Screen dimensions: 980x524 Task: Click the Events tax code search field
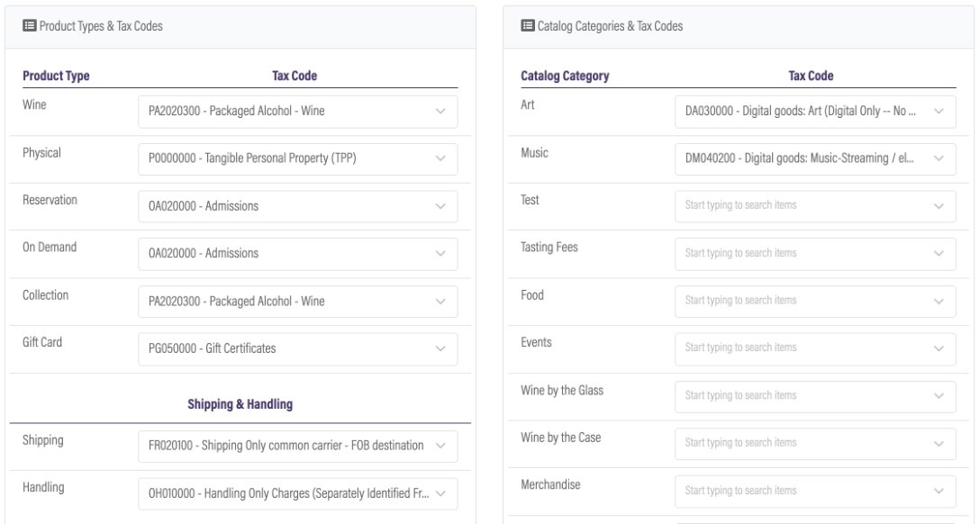point(802,348)
